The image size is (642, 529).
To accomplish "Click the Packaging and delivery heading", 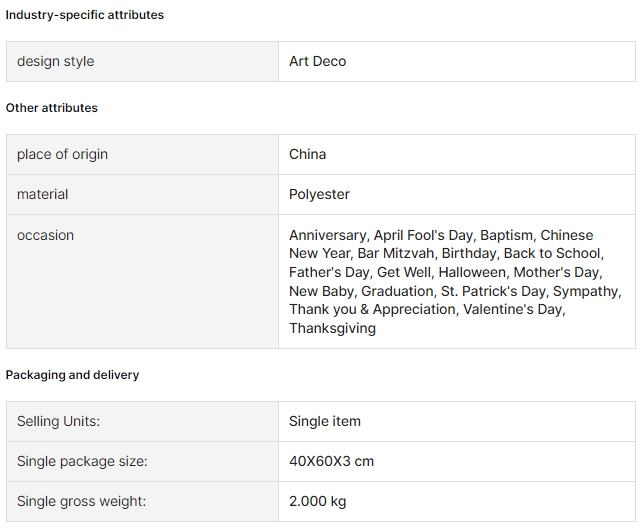I will pos(72,375).
